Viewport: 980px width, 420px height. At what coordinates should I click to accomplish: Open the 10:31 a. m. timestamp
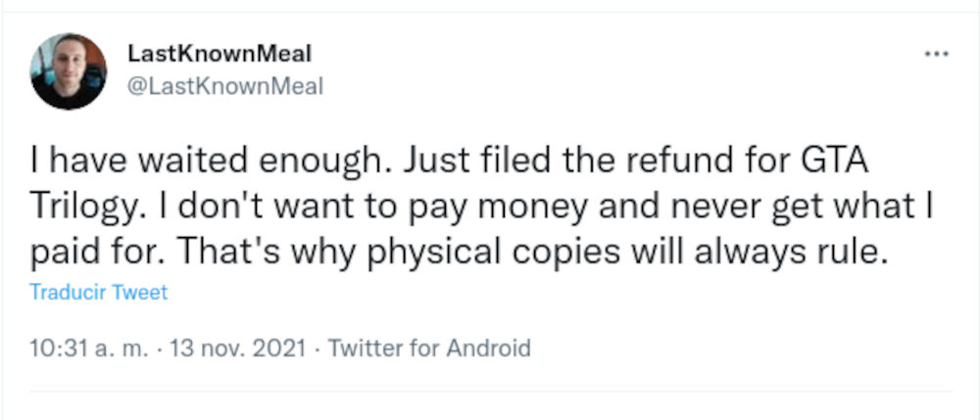pos(86,348)
